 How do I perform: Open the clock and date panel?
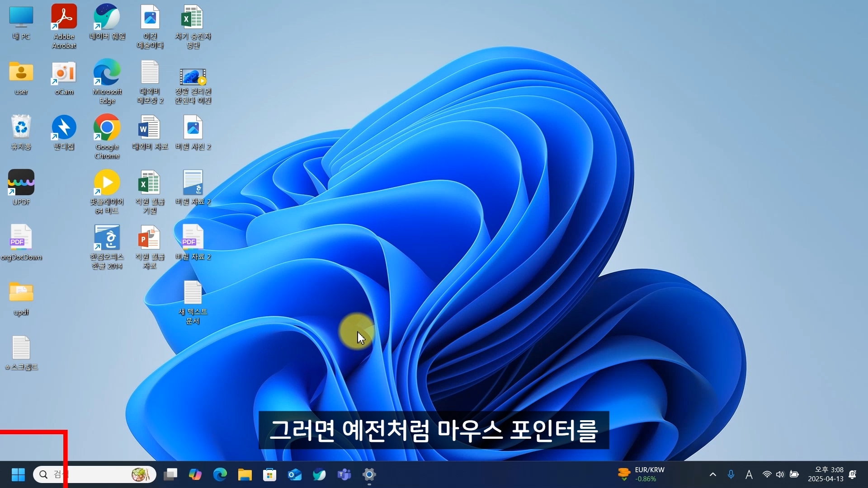click(826, 474)
